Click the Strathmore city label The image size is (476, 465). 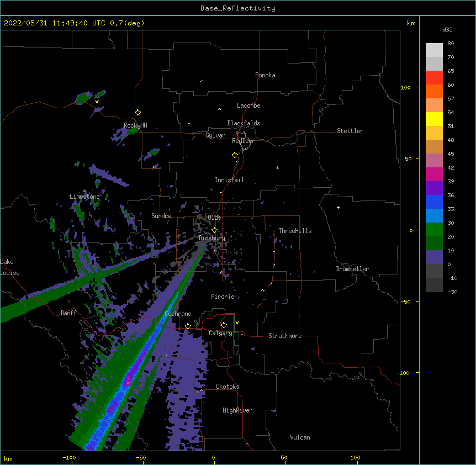[285, 336]
